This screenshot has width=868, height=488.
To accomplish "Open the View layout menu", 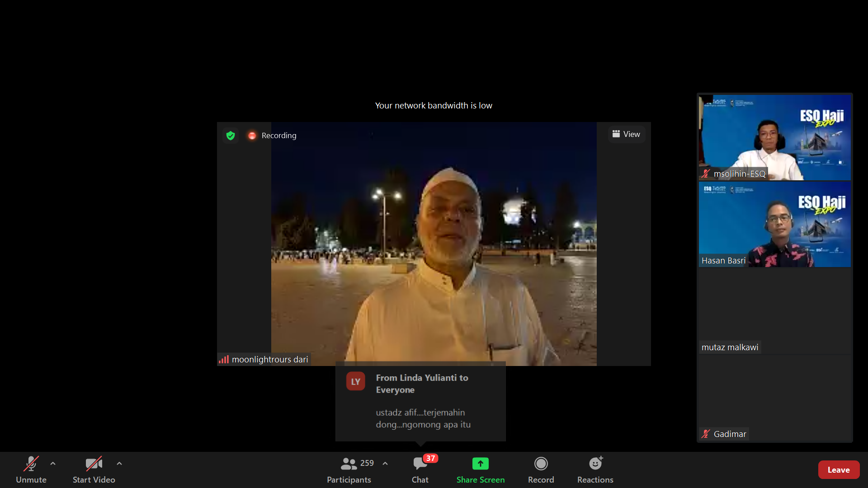I will (626, 134).
